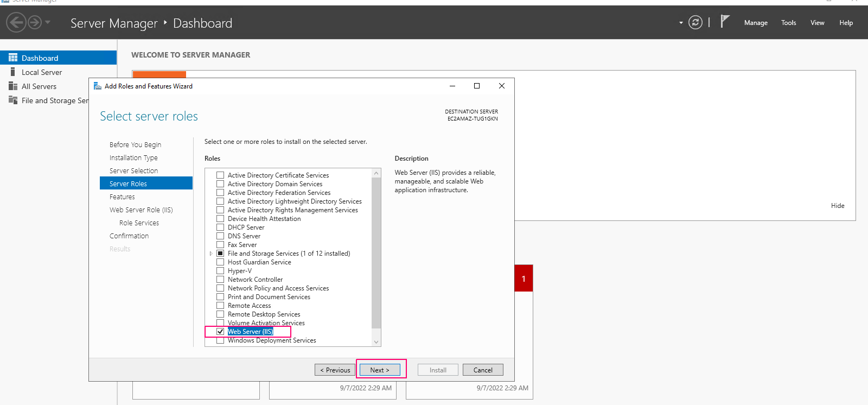Click roles list scrollbar down arrow
This screenshot has width=868, height=405.
(376, 342)
